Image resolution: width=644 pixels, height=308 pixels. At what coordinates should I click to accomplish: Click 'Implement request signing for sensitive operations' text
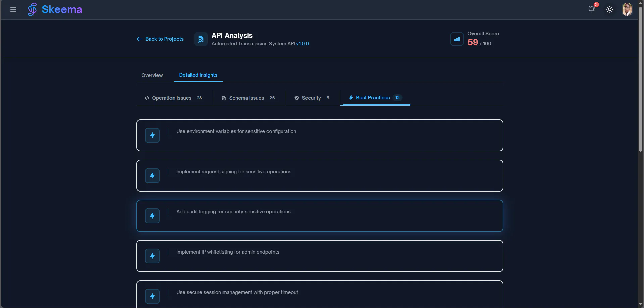pos(234,172)
